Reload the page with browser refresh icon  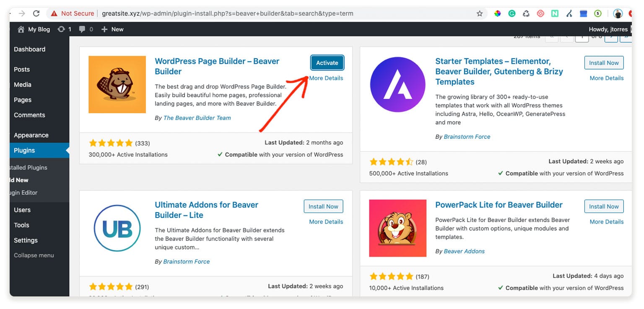click(36, 13)
